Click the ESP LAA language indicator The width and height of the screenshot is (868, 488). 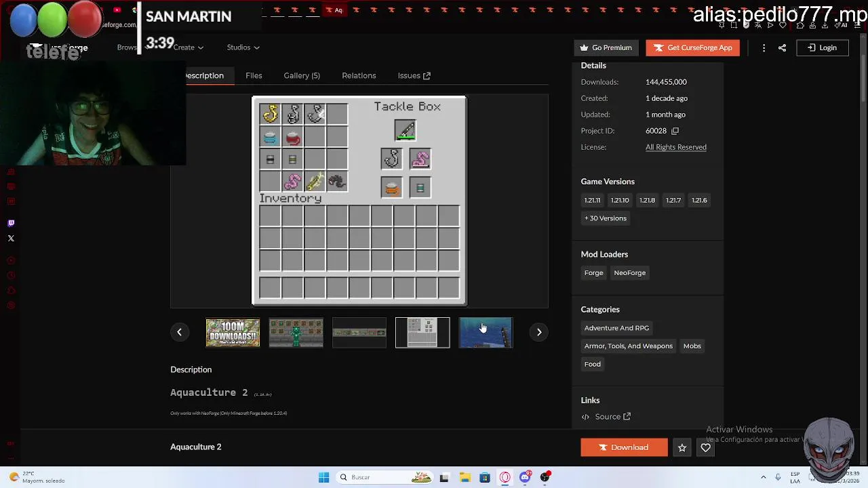795,477
